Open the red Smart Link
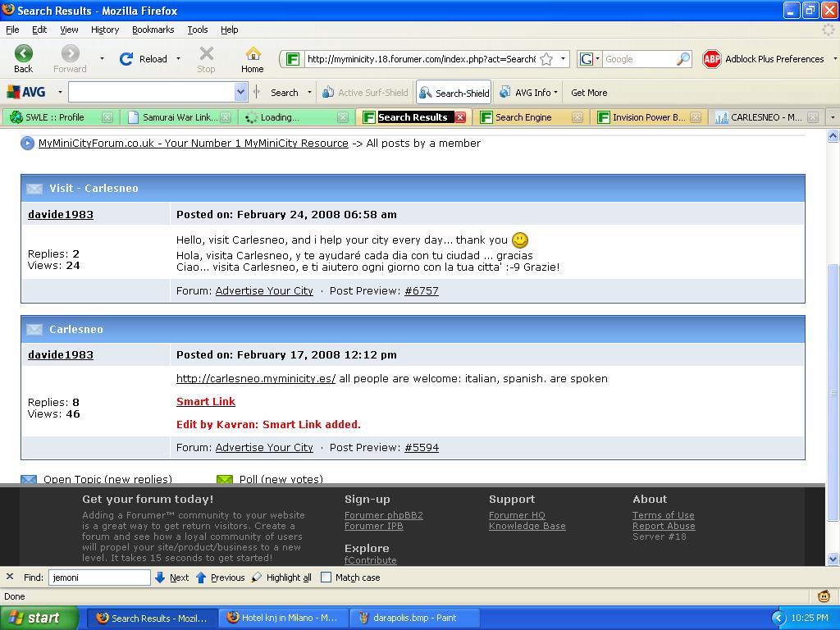The height and width of the screenshot is (630, 840). pos(206,402)
